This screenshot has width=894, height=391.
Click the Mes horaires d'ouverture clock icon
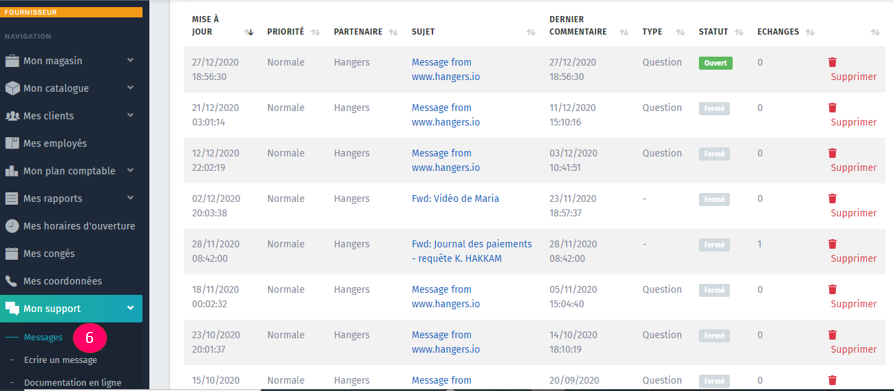coord(12,226)
